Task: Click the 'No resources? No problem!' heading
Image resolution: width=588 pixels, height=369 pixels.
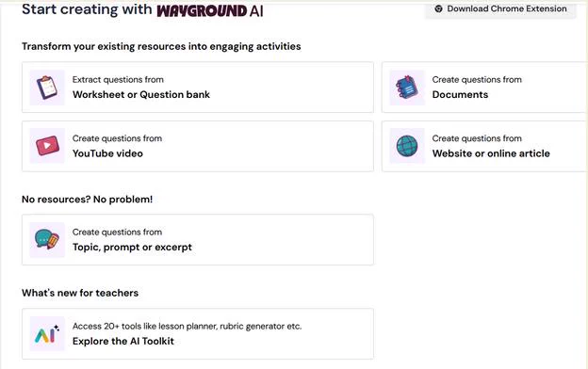Action: click(87, 199)
